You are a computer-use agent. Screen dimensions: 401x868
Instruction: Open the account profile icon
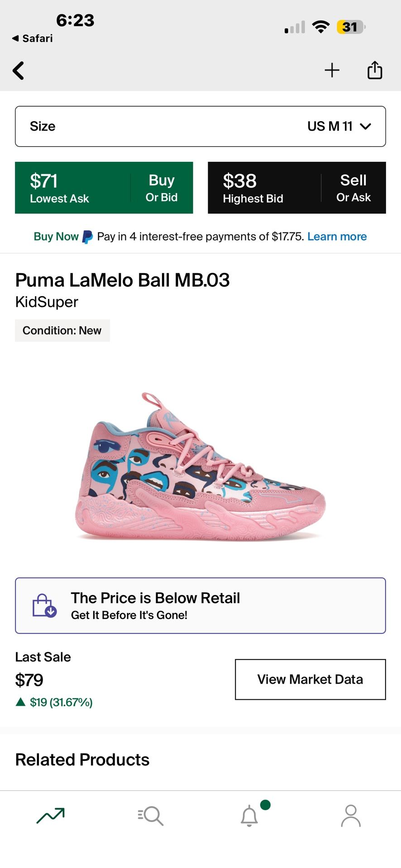pos(350,816)
